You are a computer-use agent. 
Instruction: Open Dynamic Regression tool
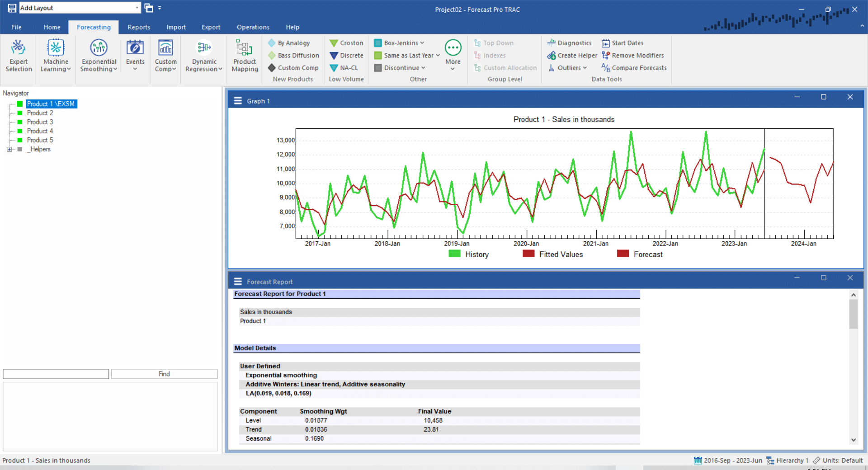[x=204, y=56]
